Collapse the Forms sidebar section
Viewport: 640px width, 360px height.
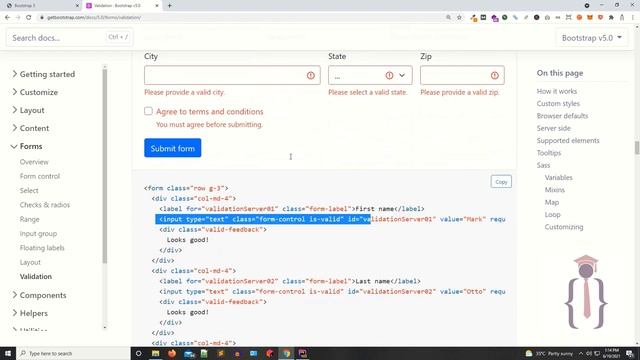coord(27,146)
